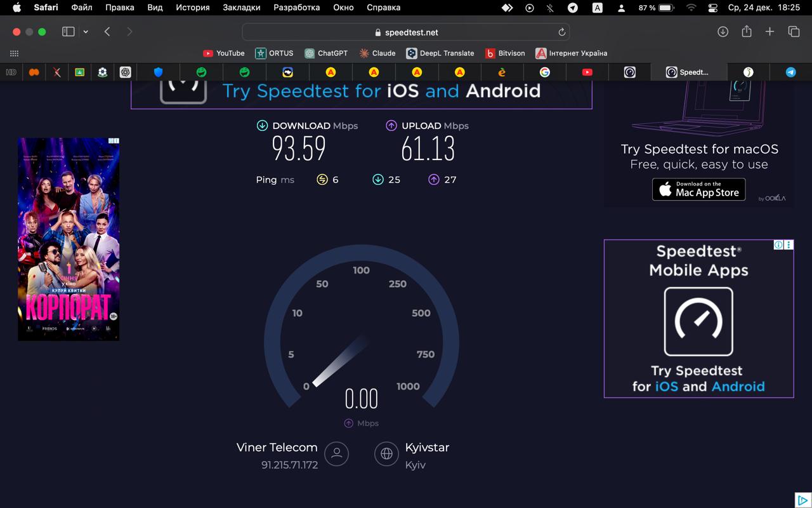Click the upload speed value 61.13

pyautogui.click(x=428, y=149)
